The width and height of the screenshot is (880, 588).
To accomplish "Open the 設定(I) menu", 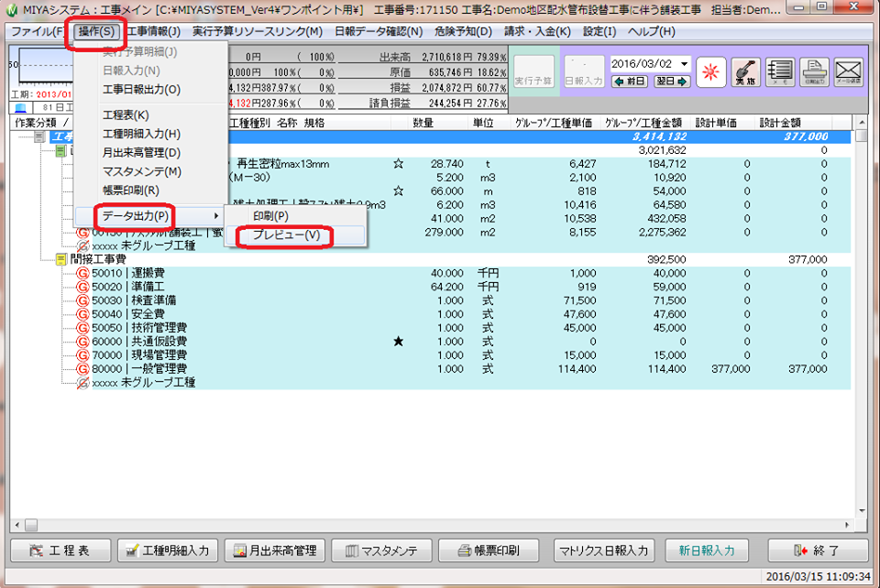I will tap(599, 31).
